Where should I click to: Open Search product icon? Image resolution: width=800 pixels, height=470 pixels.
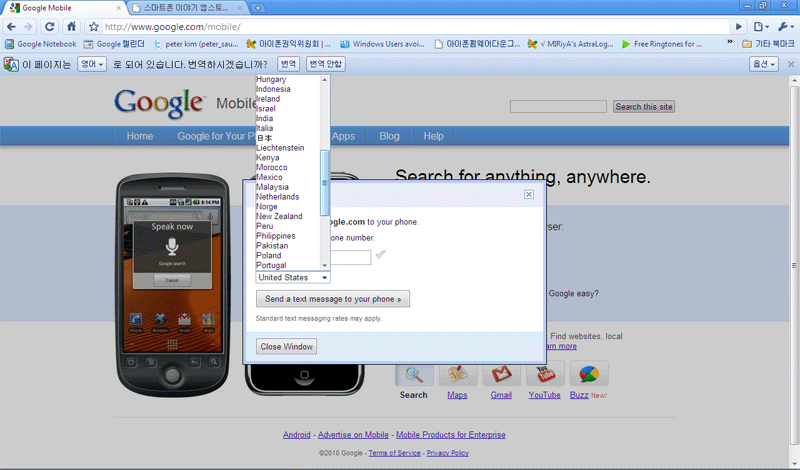click(414, 375)
